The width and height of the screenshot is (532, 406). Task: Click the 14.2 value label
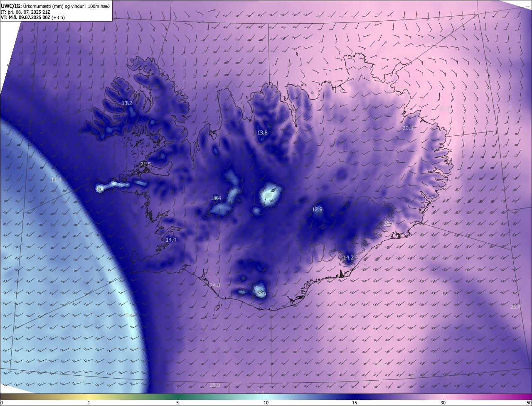coord(348,258)
